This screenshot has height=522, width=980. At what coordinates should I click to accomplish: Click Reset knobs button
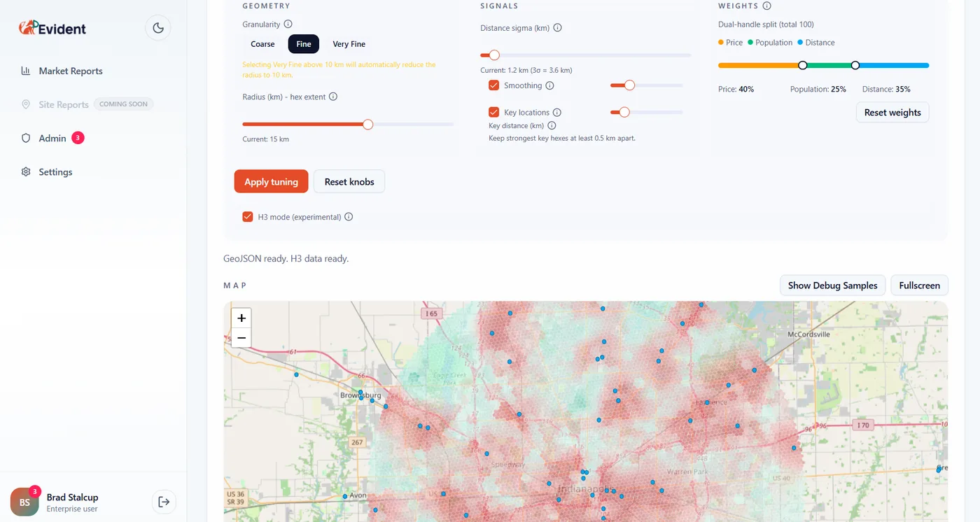click(349, 181)
